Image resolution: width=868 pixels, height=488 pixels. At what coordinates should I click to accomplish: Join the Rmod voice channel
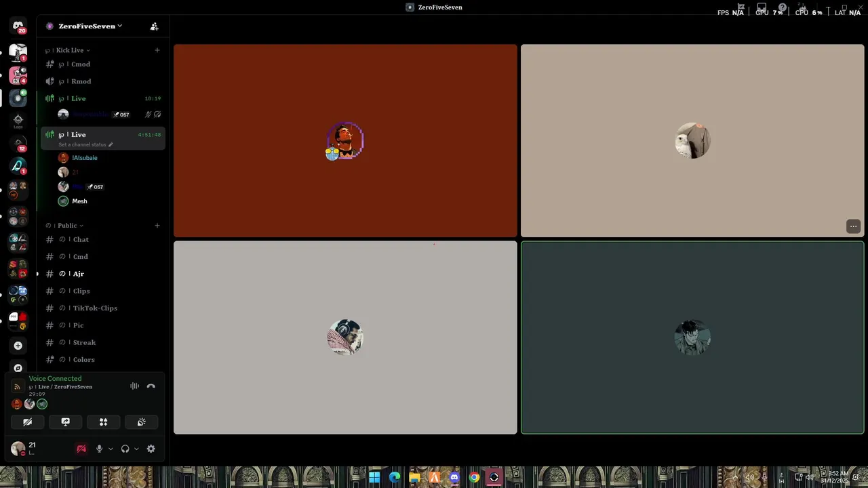pos(102,81)
